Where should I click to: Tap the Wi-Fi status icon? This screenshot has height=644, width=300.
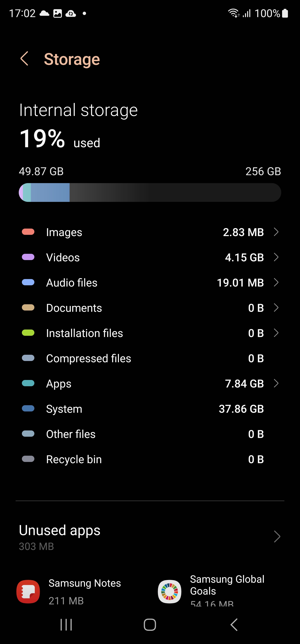234,13
